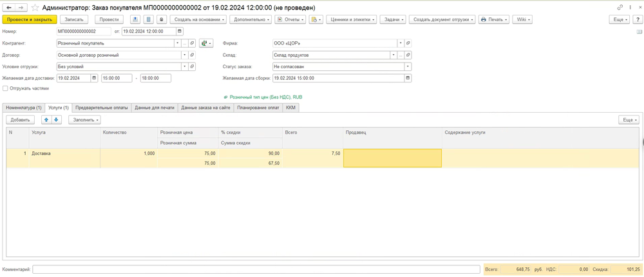Viewport: 644px width, 277px height.
Task: Add the document to favorites with the star
Action: tap(35, 8)
